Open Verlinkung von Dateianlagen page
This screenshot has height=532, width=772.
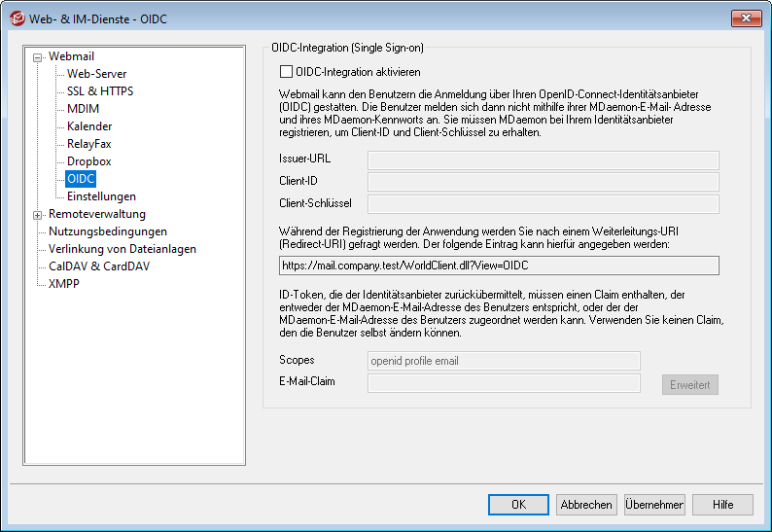[122, 249]
